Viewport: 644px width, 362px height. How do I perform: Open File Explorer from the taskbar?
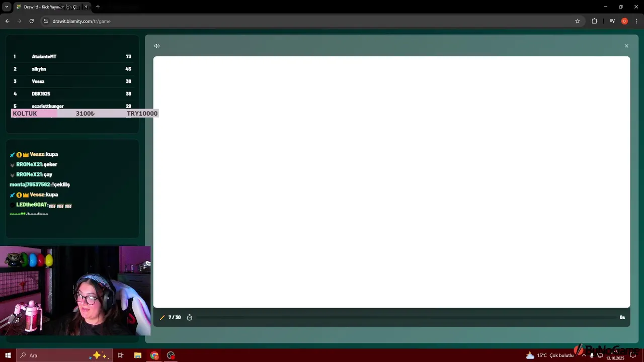click(x=137, y=355)
